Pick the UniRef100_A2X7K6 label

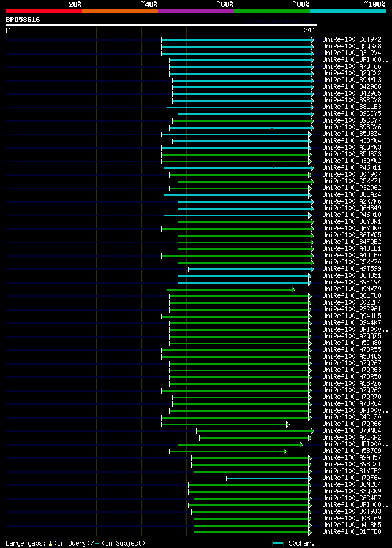(352, 201)
